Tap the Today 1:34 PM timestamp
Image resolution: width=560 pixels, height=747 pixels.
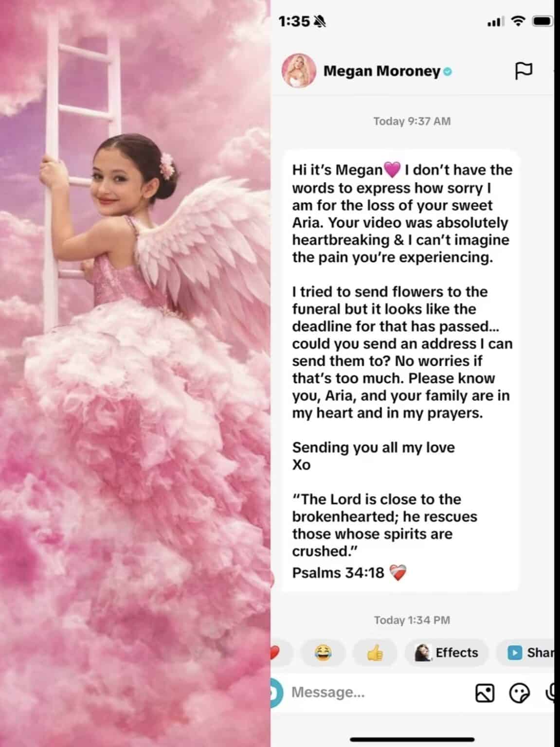412,620
